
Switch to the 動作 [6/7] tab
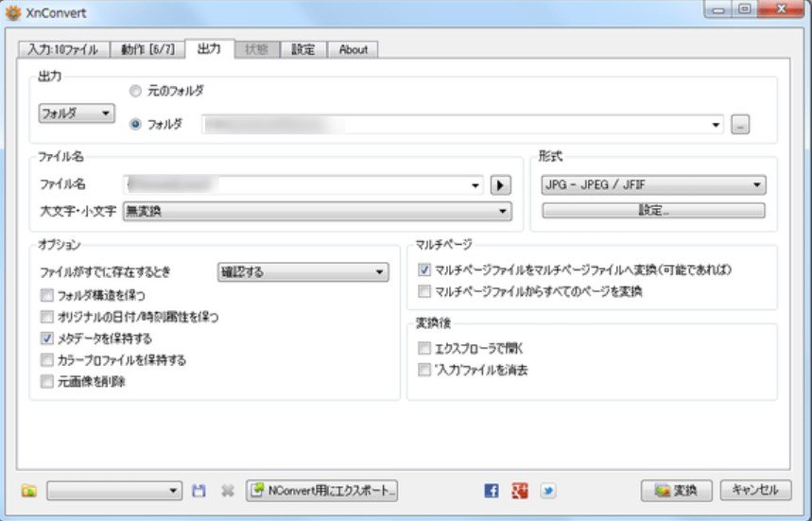coord(147,50)
